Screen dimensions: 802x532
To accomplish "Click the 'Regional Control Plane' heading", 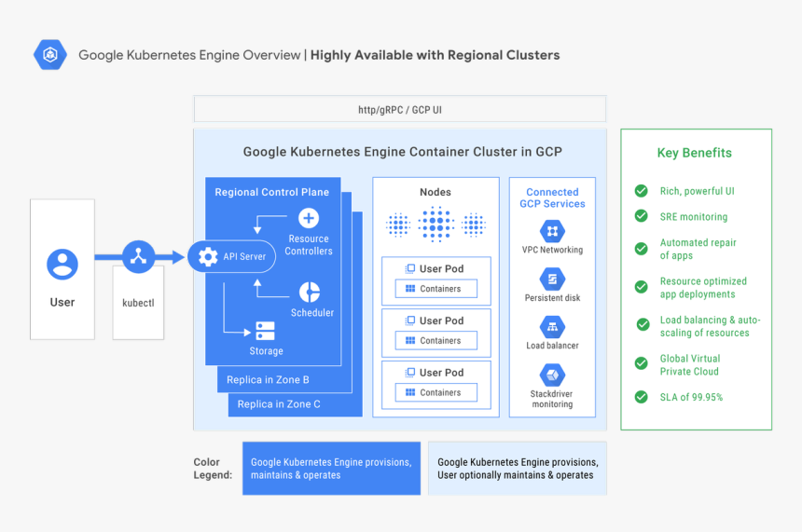I will (271, 192).
